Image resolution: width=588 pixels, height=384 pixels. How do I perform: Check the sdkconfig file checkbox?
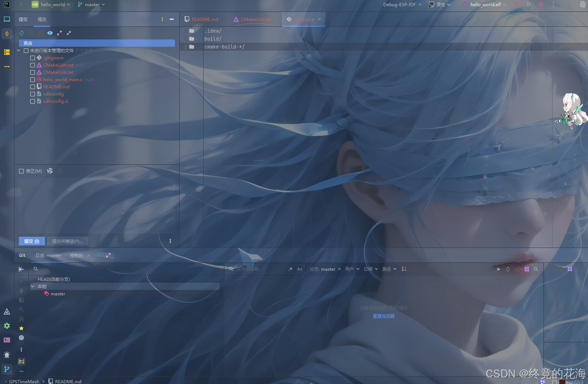pyautogui.click(x=33, y=94)
